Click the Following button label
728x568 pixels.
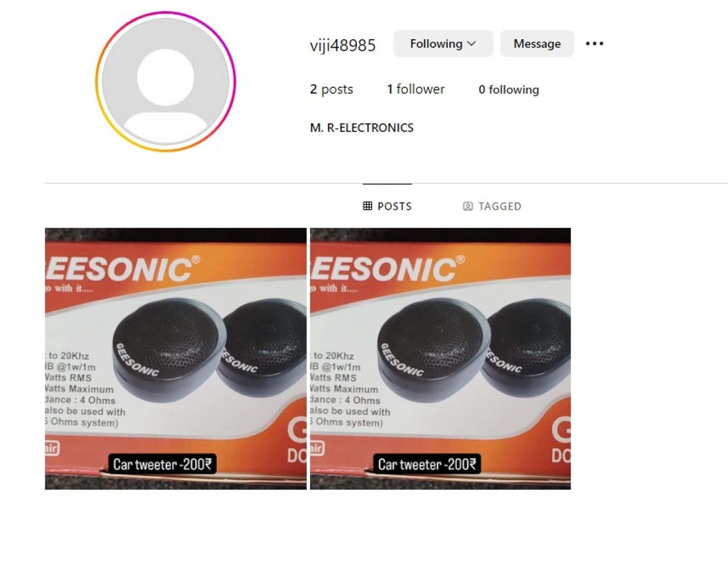pos(436,44)
